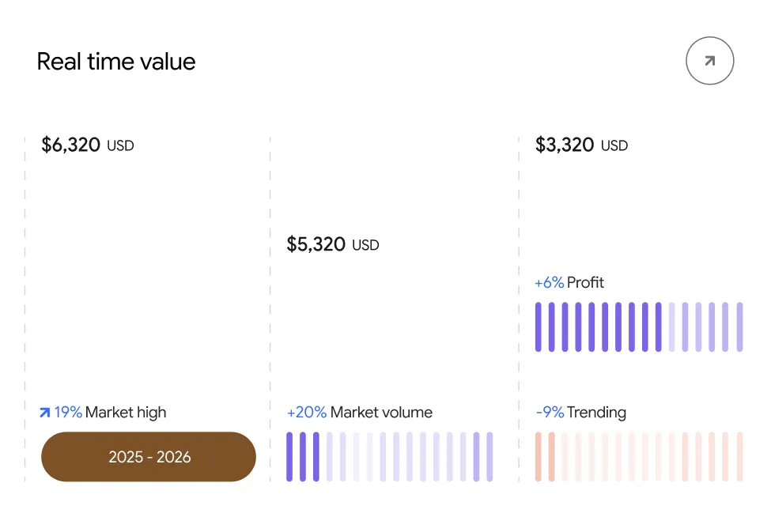Viewport: 771px width, 532px height.
Task: Click last bar of Market volume chart
Action: 489,457
